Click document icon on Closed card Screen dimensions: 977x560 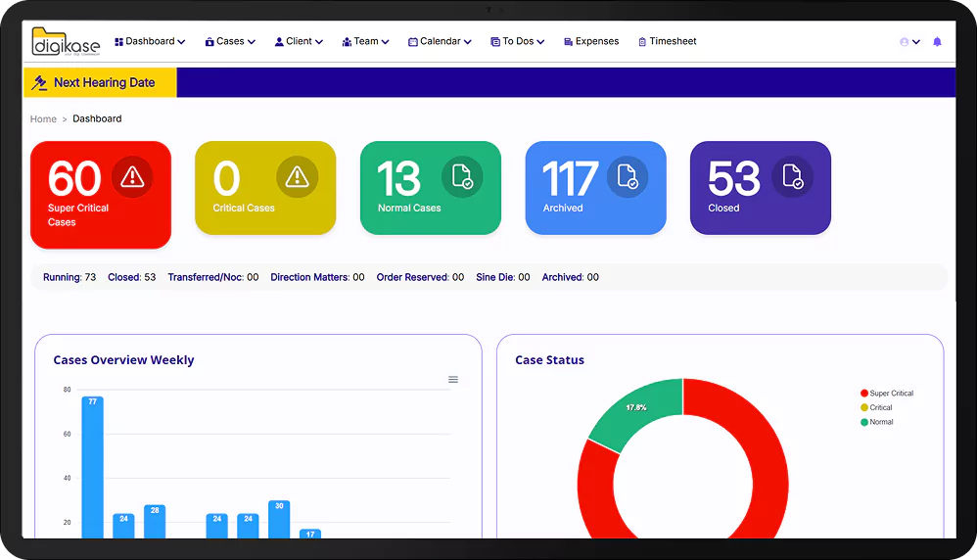(793, 177)
